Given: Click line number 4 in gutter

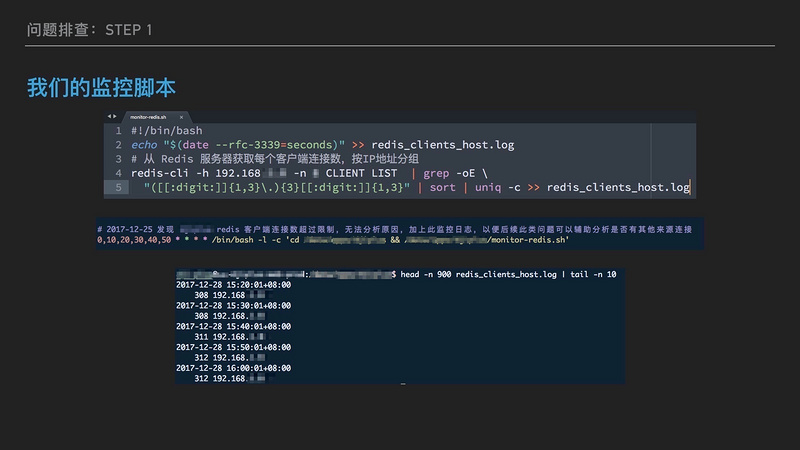Looking at the screenshot, I should (x=118, y=173).
